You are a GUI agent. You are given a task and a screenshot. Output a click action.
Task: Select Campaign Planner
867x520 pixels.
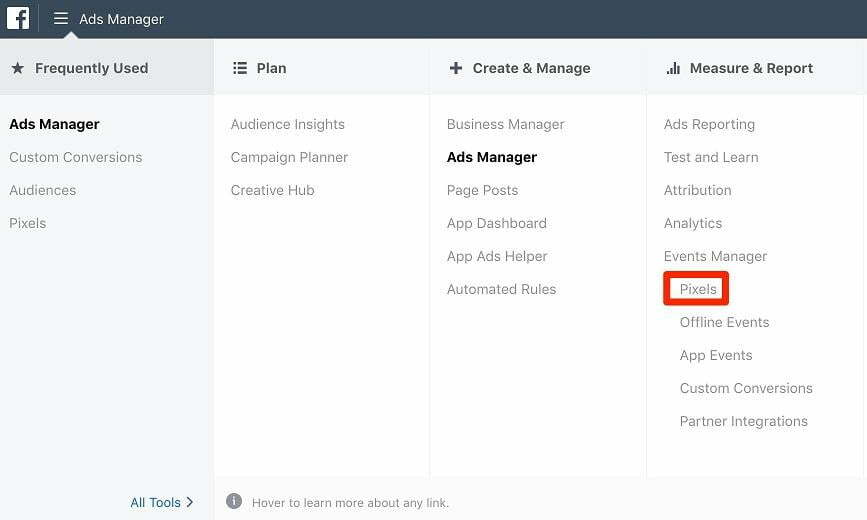pos(289,157)
